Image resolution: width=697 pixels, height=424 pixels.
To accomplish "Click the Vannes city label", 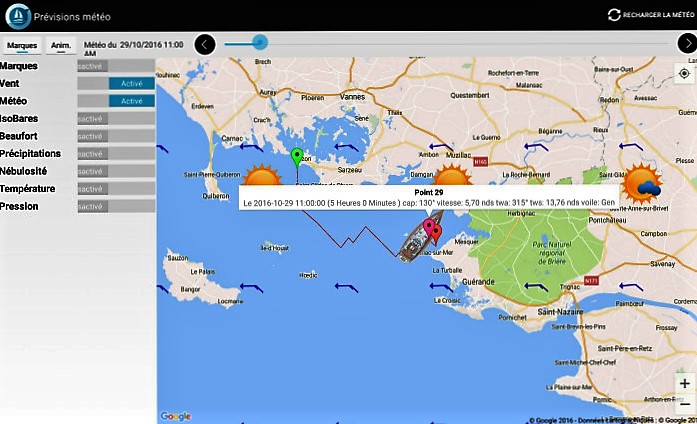I will click(353, 96).
